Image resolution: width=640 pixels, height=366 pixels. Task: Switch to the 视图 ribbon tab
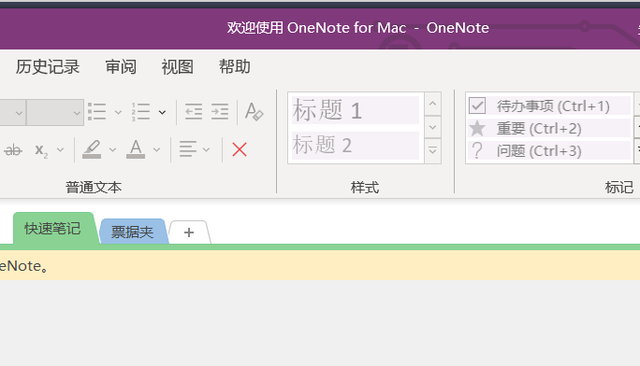(177, 67)
